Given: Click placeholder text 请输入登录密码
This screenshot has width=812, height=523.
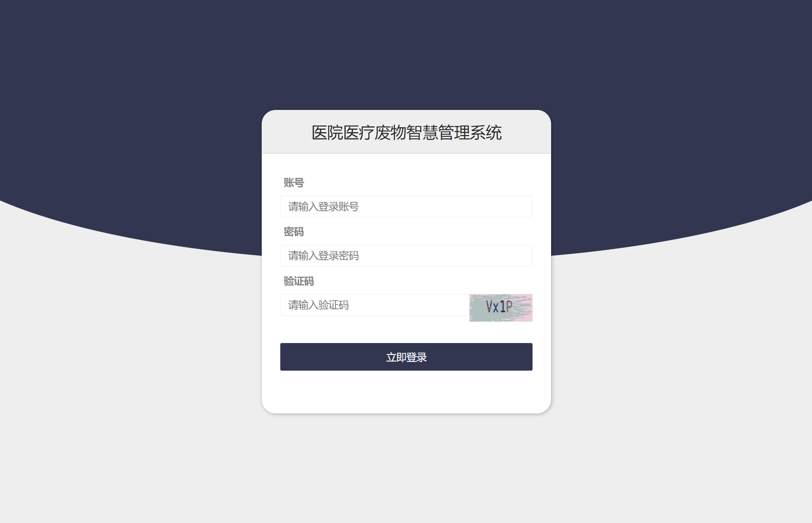Looking at the screenshot, I should click(323, 256).
